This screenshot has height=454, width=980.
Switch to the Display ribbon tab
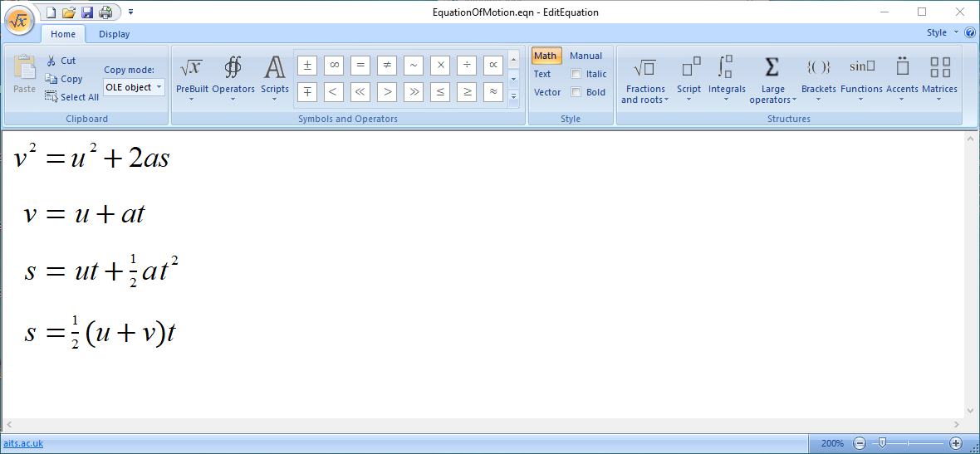click(x=114, y=34)
